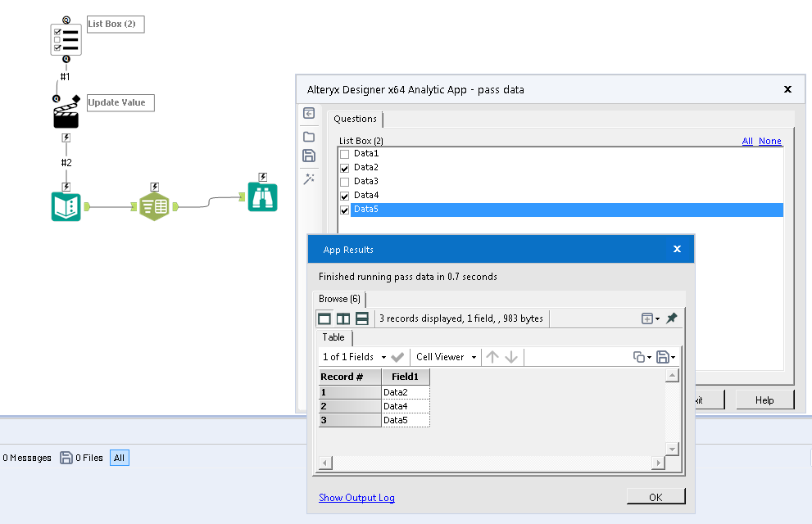Select record row number 2
The width and height of the screenshot is (812, 524).
[350, 406]
